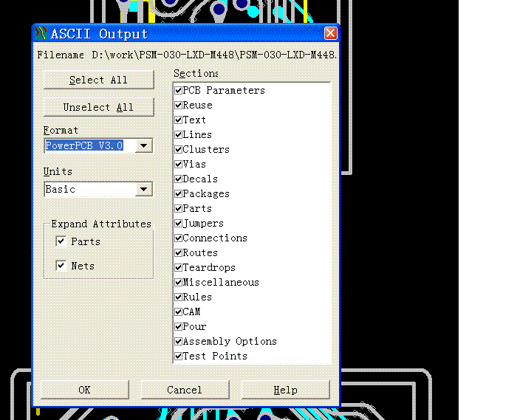Screen dimensions: 517x420
Task: Click the Unselect All button
Action: click(x=98, y=107)
